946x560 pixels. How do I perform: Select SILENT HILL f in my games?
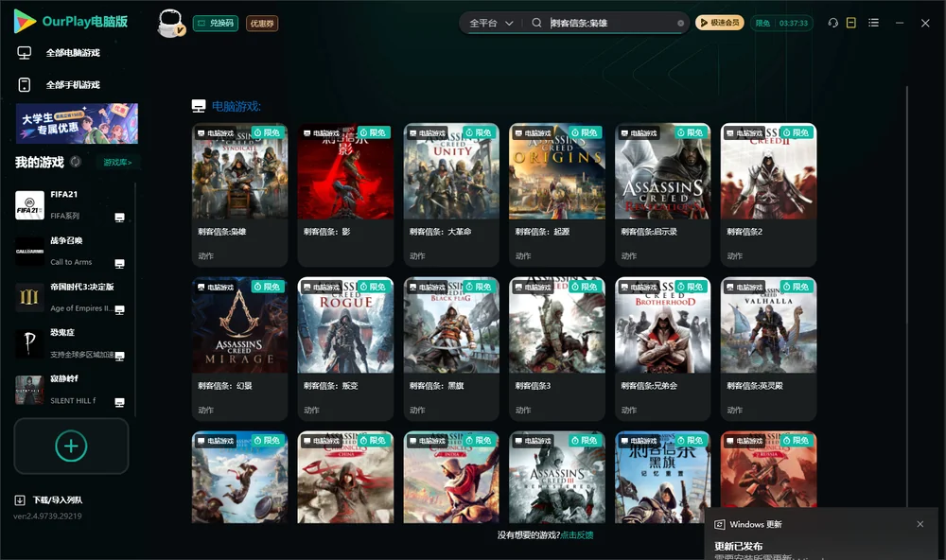pos(71,389)
